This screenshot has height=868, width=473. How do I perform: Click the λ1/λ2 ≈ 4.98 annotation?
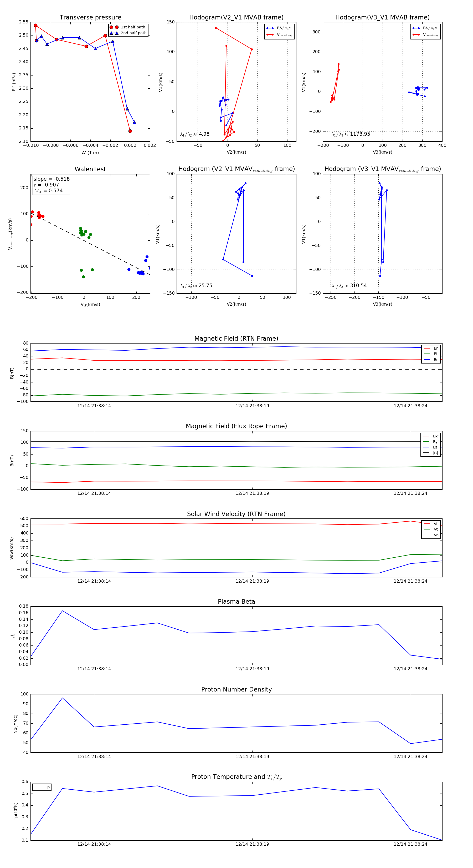(194, 134)
